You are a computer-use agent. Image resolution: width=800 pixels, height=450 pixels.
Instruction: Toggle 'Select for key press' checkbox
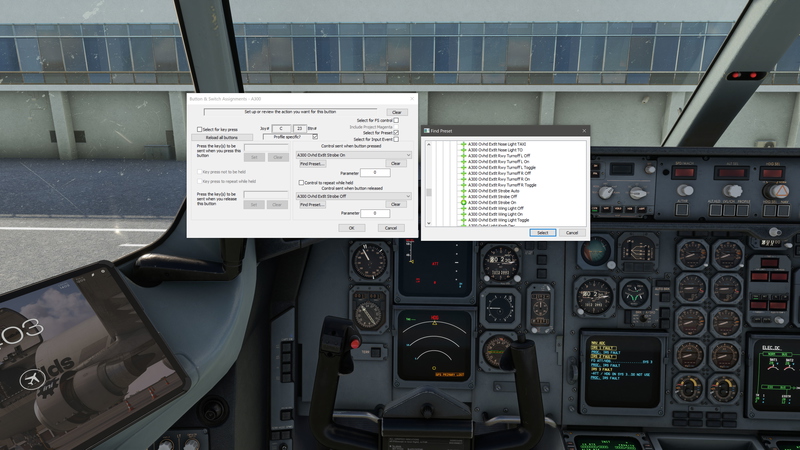199,130
